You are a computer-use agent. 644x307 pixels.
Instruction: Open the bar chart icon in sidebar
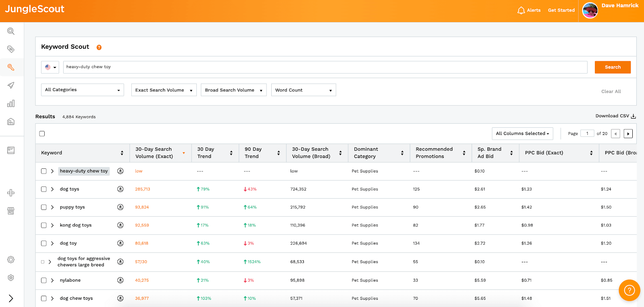(11, 104)
